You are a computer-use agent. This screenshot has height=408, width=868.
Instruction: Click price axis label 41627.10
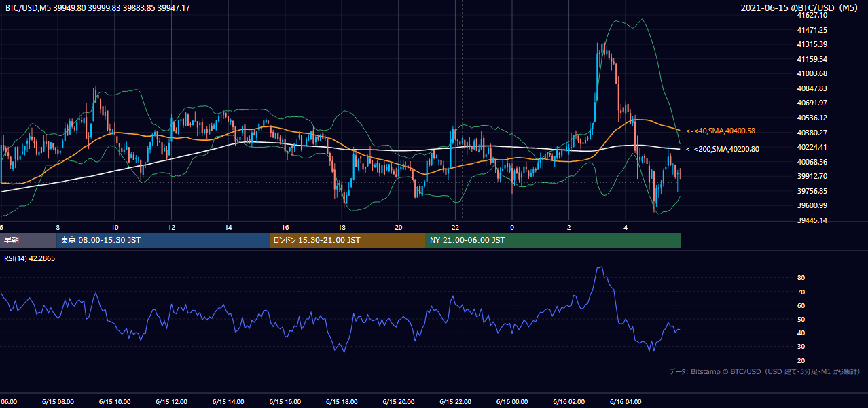pos(812,15)
